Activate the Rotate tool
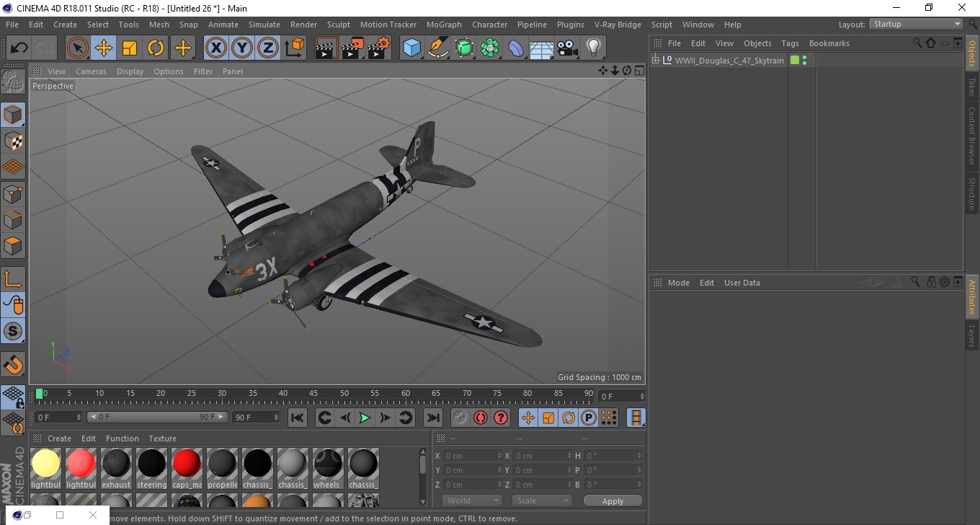980x525 pixels. click(156, 48)
